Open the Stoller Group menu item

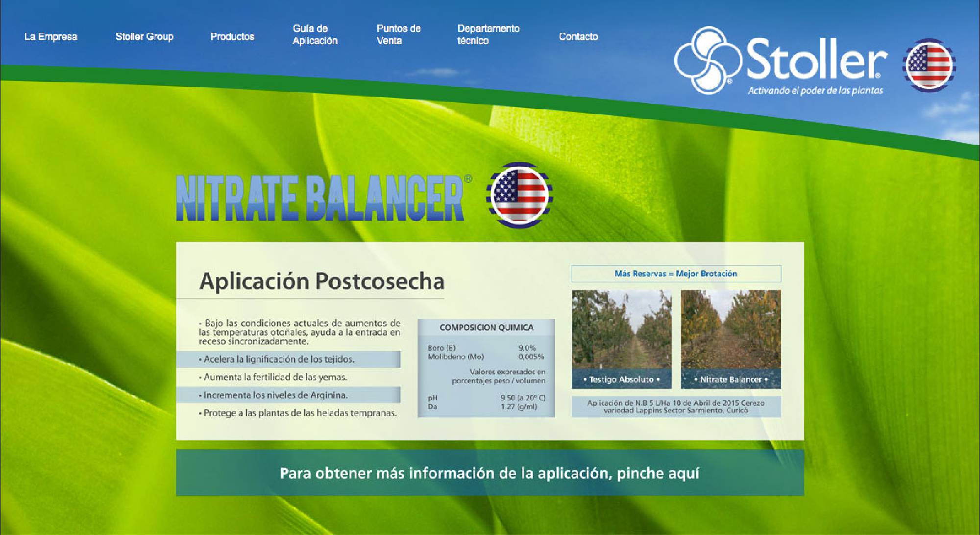point(145,37)
